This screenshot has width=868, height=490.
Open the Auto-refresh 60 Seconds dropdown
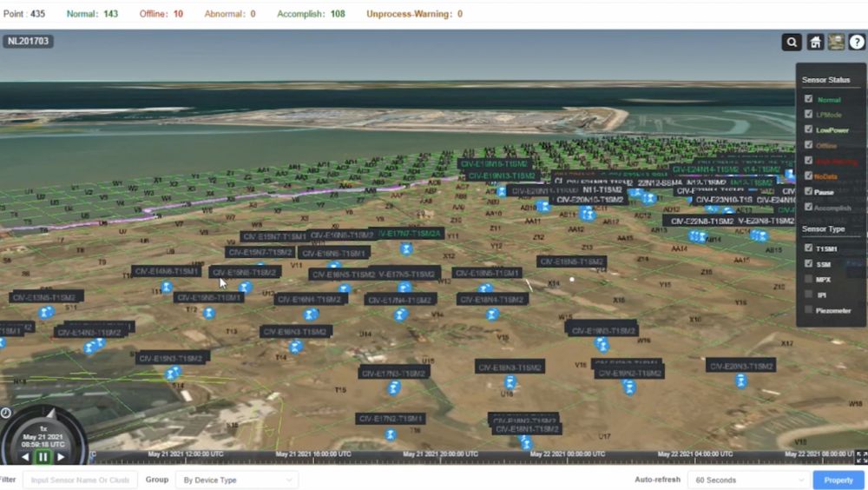[747, 480]
